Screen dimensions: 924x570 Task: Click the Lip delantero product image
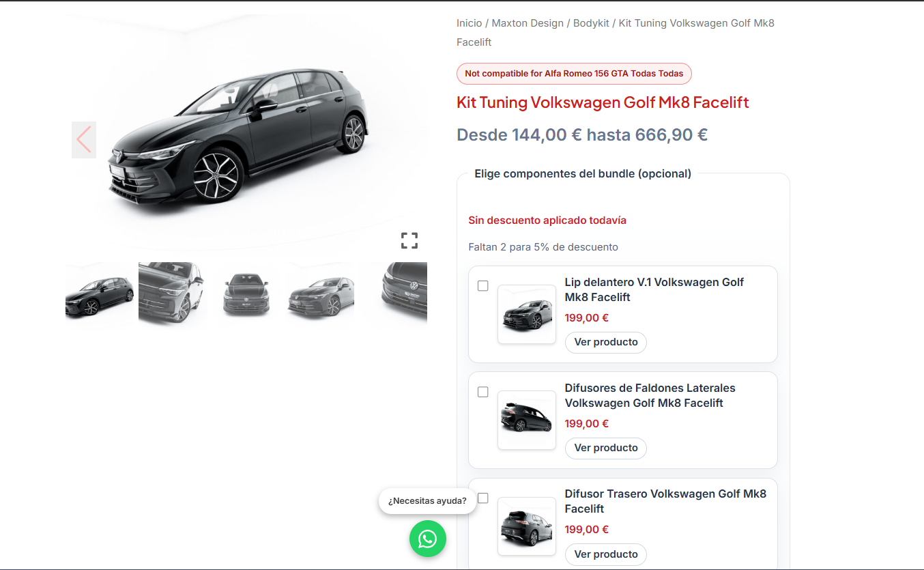point(526,315)
